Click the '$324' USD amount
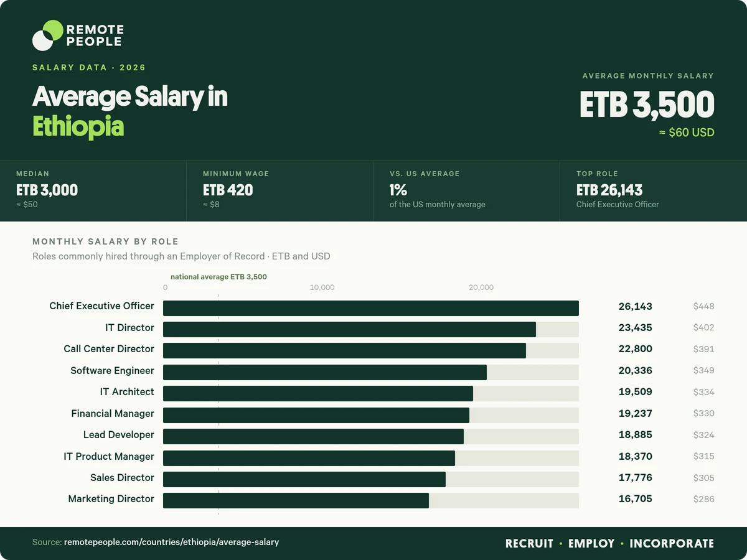 (704, 436)
